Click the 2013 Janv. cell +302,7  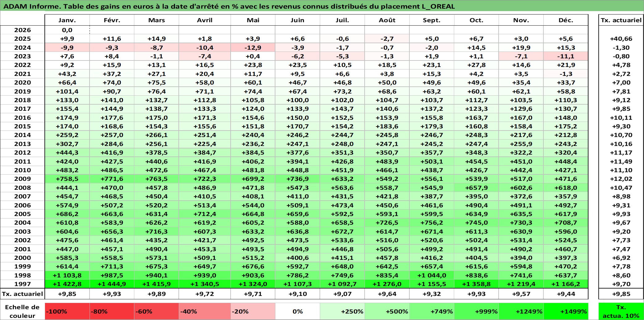67,144
